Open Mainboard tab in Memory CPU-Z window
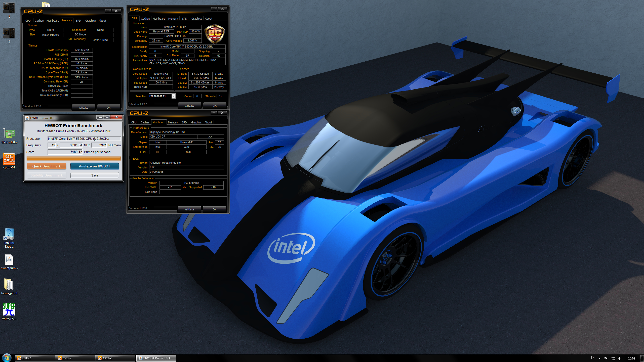The height and width of the screenshot is (362, 644). (x=53, y=21)
